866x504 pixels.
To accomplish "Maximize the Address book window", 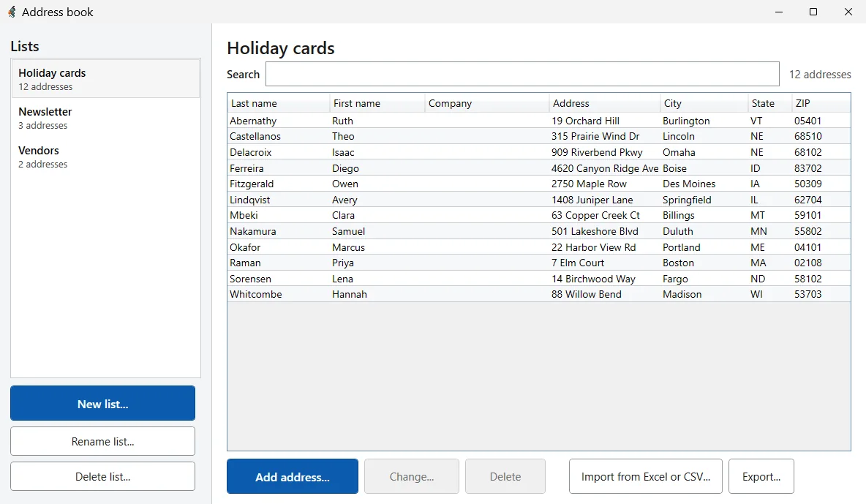I will (x=813, y=12).
